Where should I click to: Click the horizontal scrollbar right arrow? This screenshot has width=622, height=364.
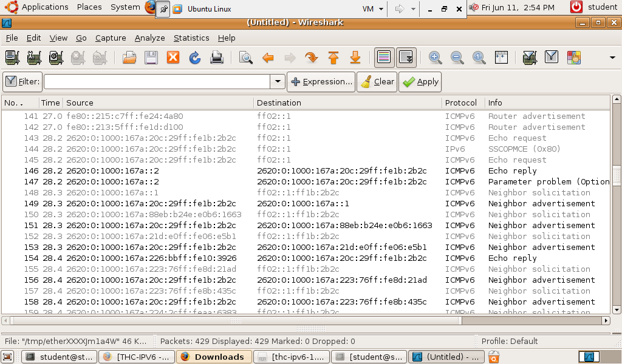pyautogui.click(x=606, y=320)
